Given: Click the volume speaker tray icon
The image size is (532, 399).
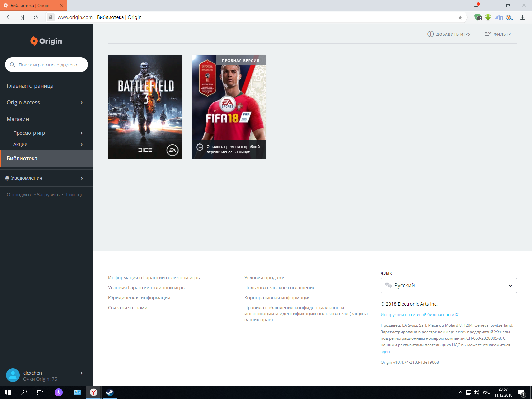Looking at the screenshot, I should click(476, 392).
